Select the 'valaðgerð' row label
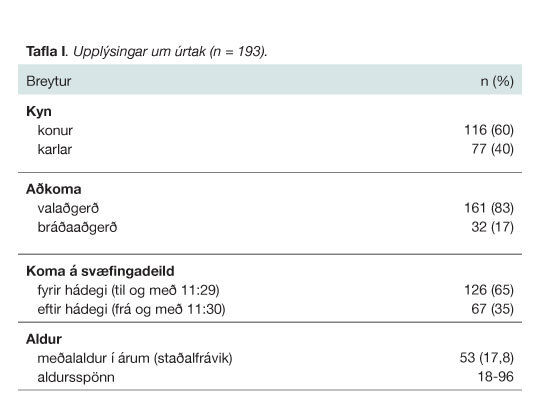550x398 pixels. 68,209
